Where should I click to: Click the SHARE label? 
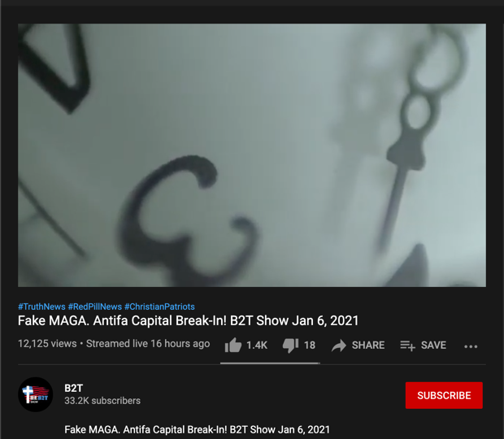coord(368,346)
